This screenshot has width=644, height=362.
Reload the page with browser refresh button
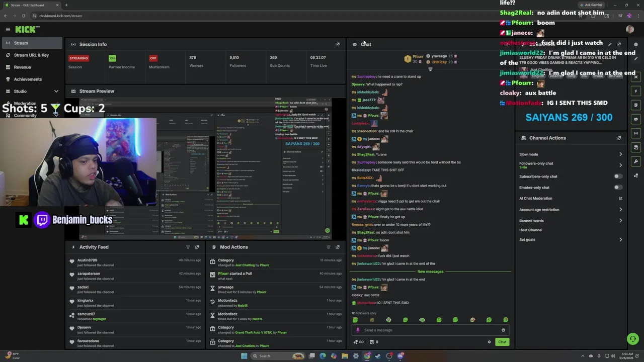(x=23, y=16)
